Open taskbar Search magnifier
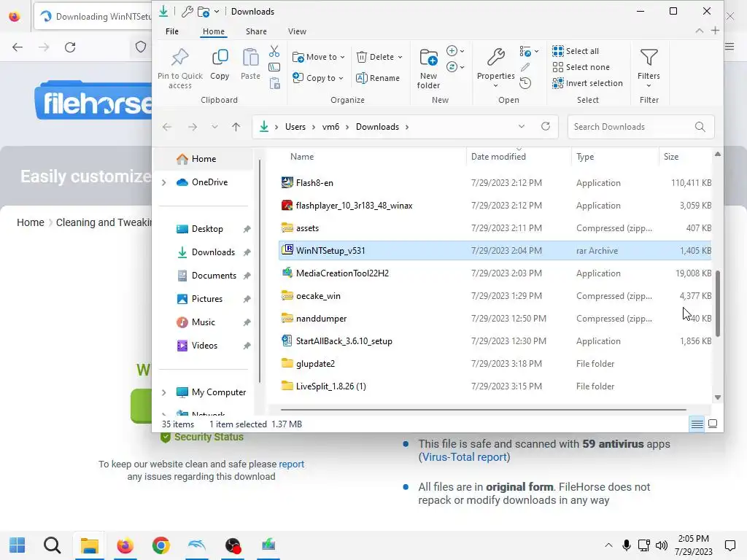 (x=53, y=545)
